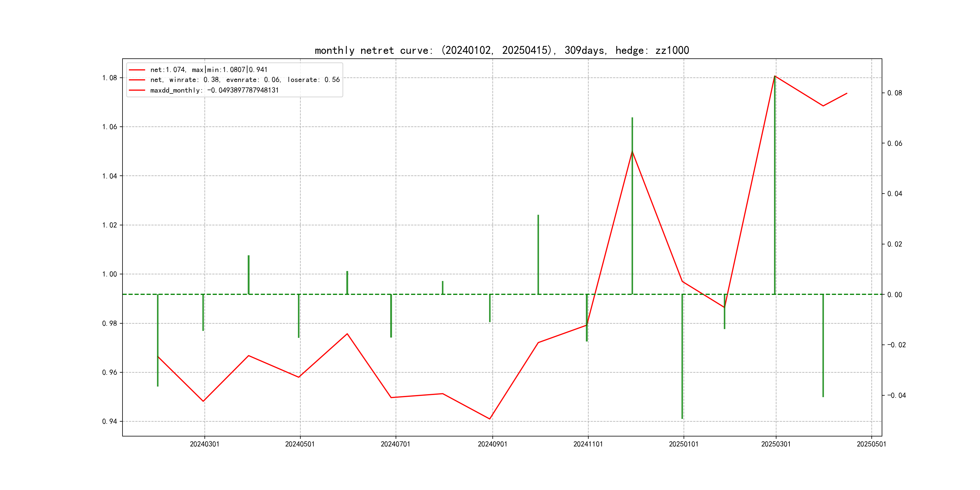Click the 0.00 right axis label
Screen dimensions: 980x490
894,295
